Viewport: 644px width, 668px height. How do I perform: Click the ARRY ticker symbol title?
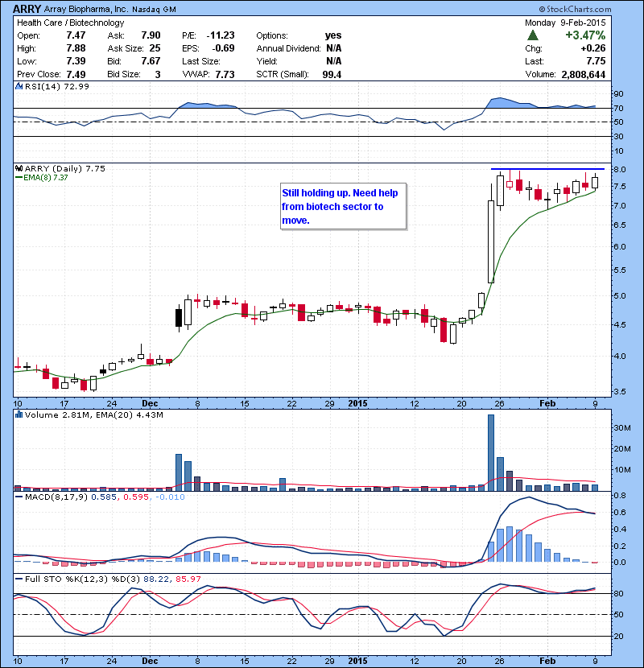27,9
